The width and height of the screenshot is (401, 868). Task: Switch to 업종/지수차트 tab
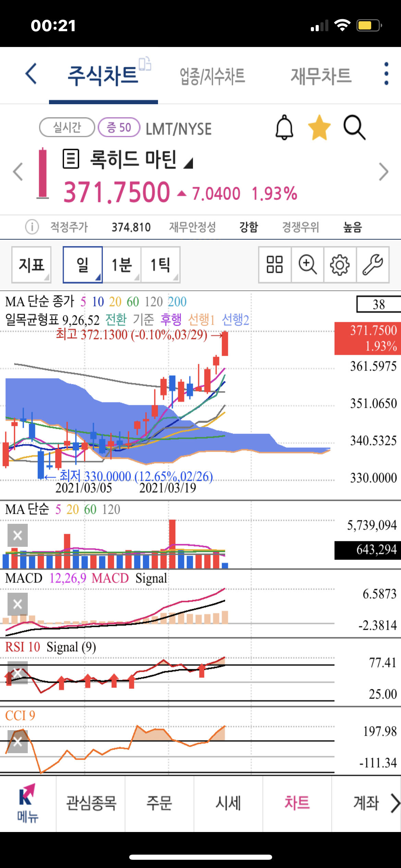(212, 76)
